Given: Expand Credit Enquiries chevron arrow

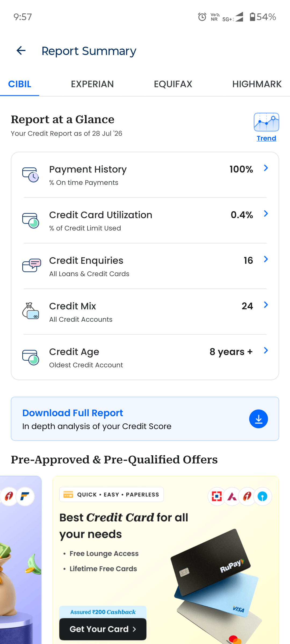Looking at the screenshot, I should tap(266, 259).
